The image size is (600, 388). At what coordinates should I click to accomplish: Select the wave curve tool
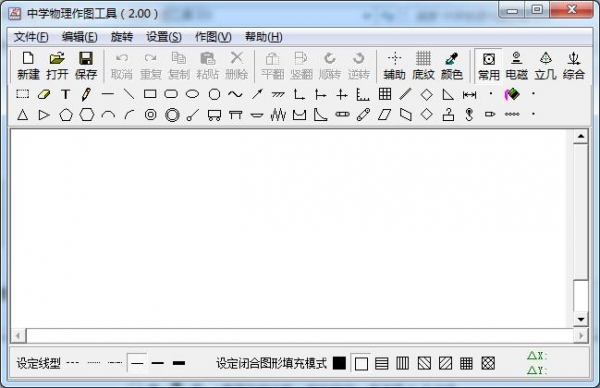pyautogui.click(x=235, y=94)
